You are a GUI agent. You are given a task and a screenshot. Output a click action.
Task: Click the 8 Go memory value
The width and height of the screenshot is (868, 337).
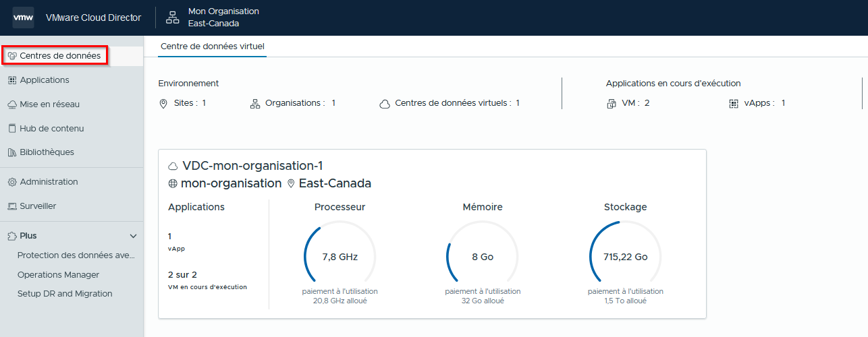point(483,257)
